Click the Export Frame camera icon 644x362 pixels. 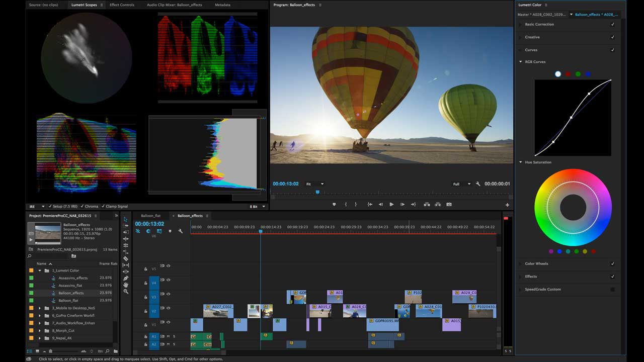[x=449, y=205]
